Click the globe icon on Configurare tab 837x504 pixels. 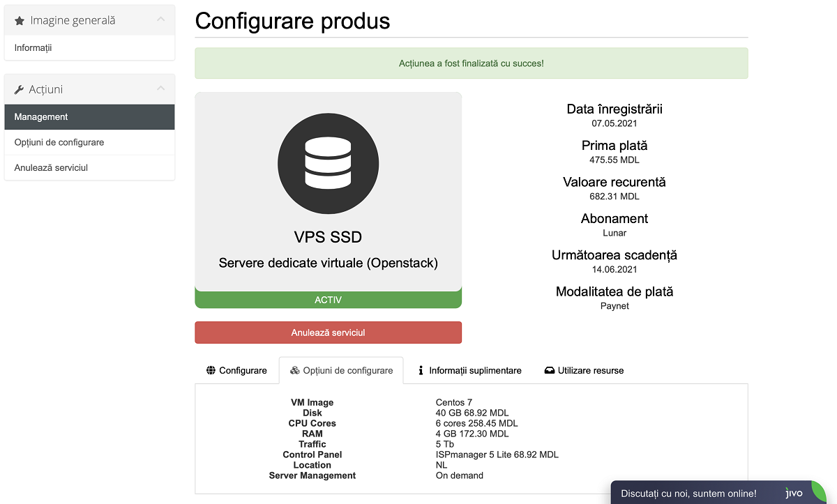tap(211, 370)
